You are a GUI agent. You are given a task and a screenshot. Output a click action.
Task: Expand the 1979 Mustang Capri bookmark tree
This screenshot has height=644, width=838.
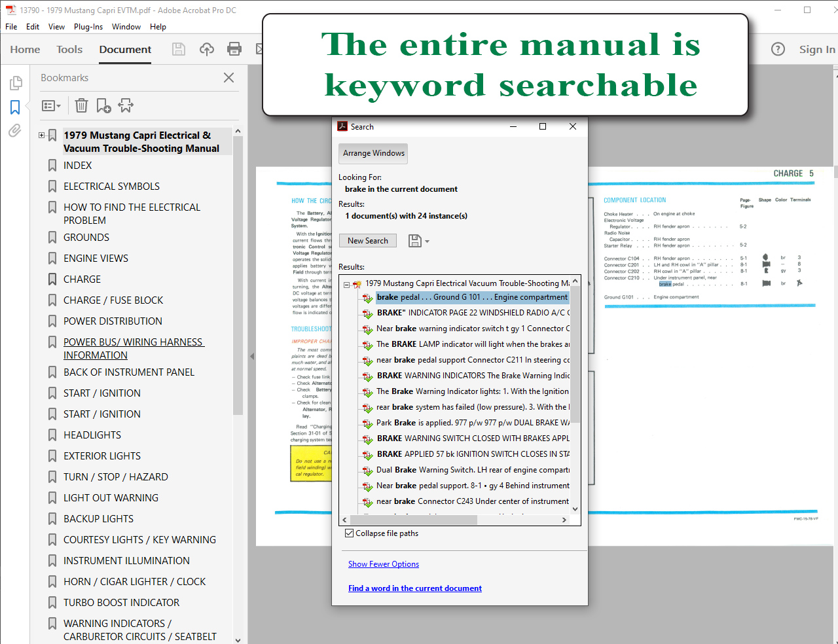[41, 135]
